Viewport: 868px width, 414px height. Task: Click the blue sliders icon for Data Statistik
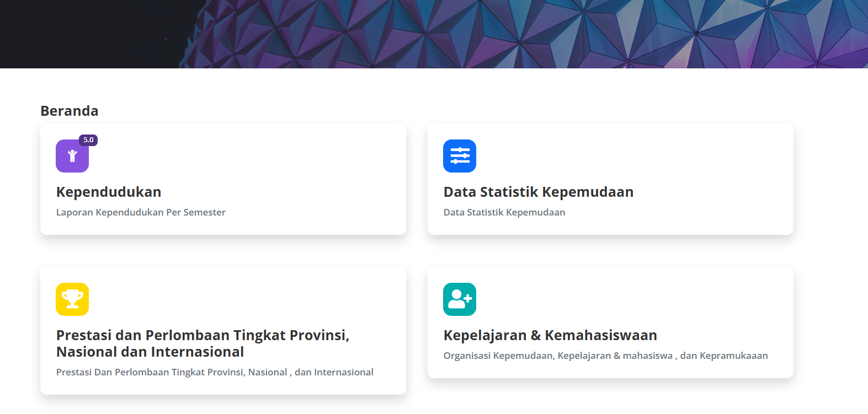point(459,156)
